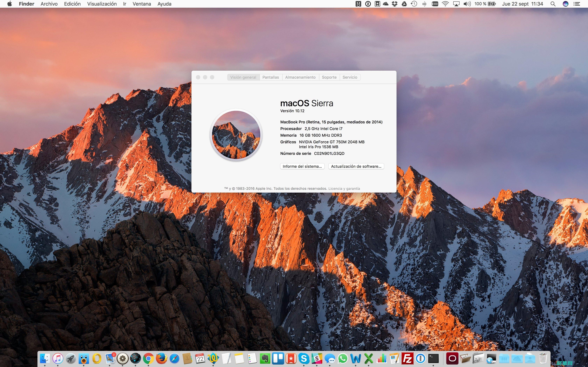This screenshot has height=367, width=588.
Task: Open the "Ventana" menu
Action: (142, 4)
